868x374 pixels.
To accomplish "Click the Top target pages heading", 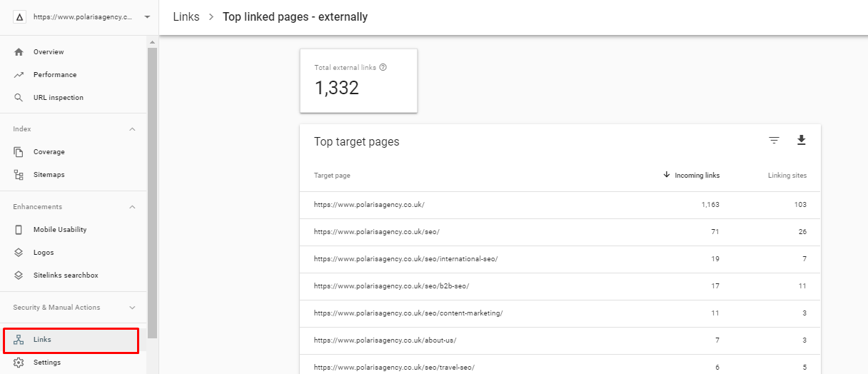I will [x=357, y=141].
